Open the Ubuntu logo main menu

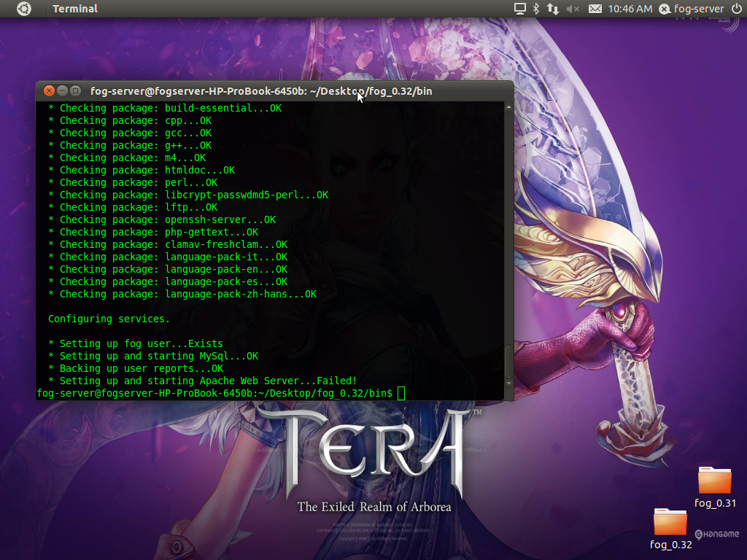pyautogui.click(x=24, y=9)
